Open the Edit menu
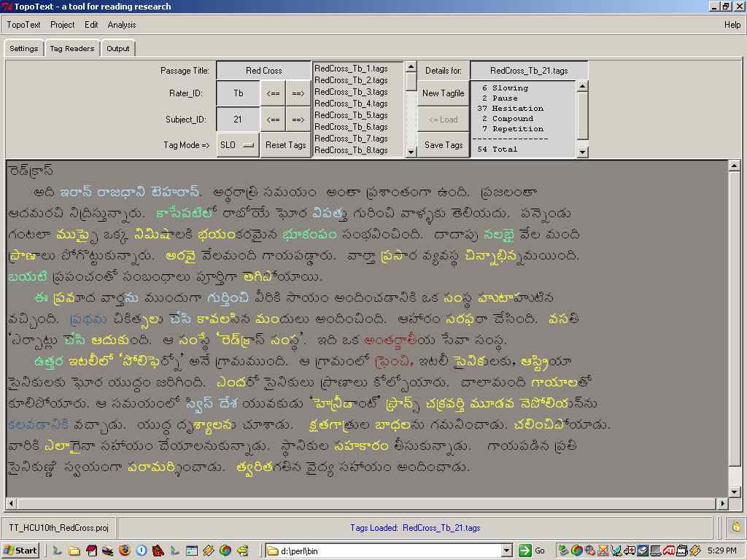 pos(91,25)
